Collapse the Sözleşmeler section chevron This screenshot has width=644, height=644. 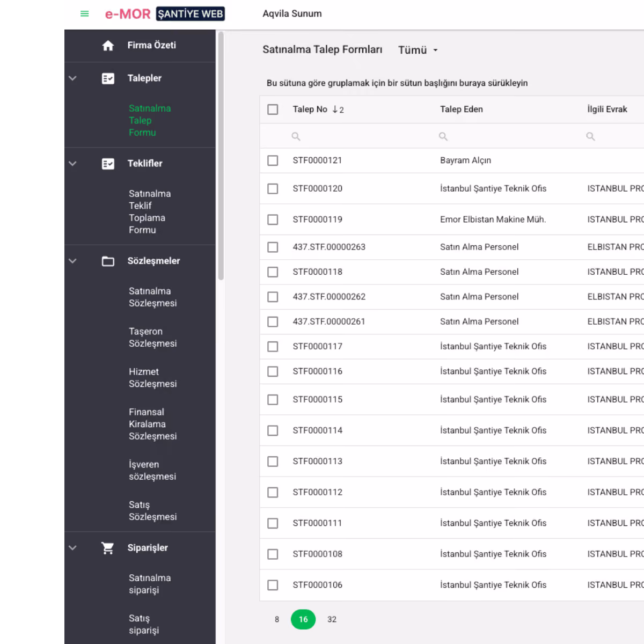[x=72, y=261]
